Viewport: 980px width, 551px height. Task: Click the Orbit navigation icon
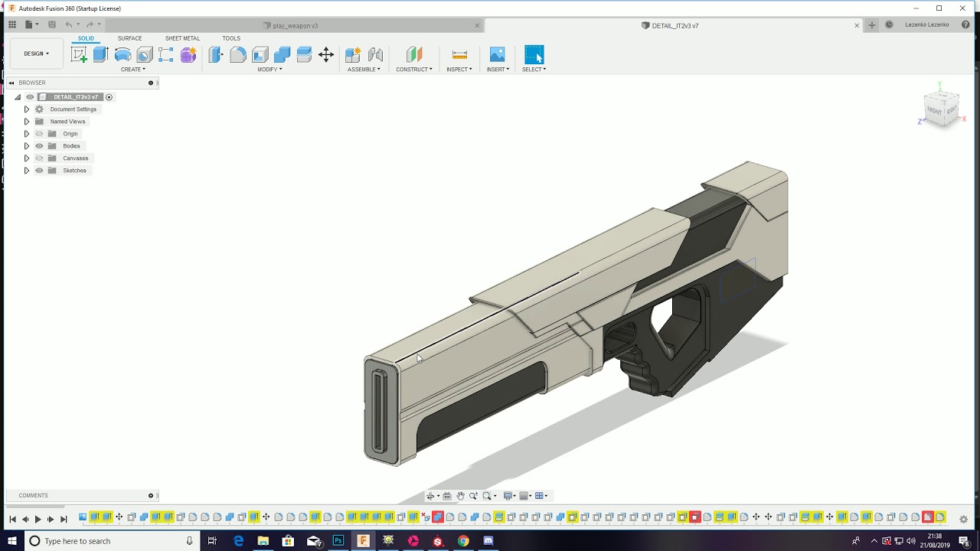coord(430,496)
